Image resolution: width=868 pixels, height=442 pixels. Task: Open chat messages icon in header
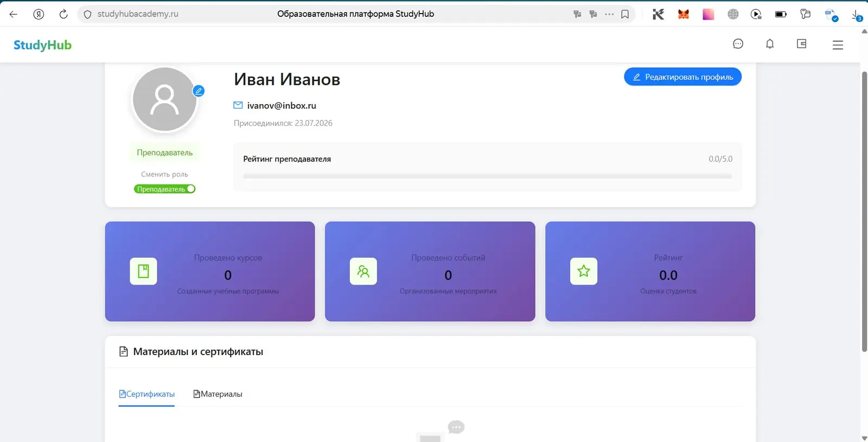738,44
